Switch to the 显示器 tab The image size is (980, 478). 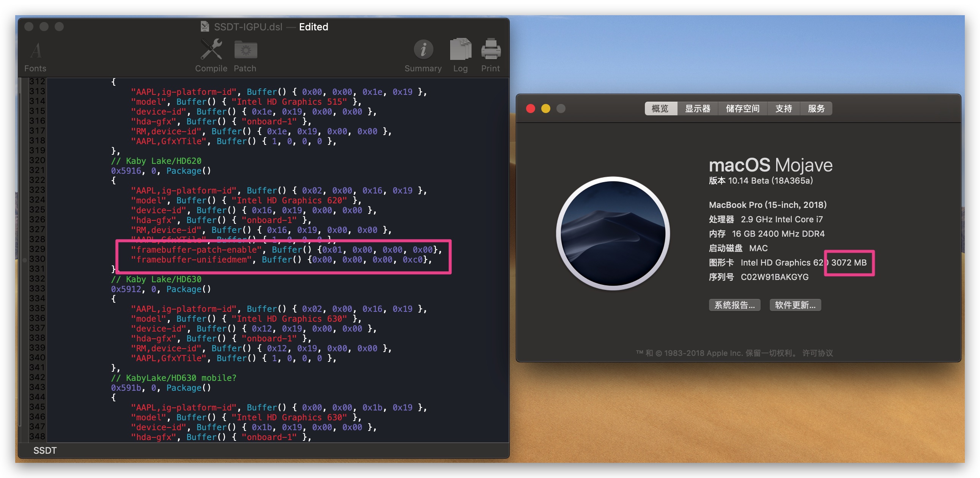pyautogui.click(x=698, y=109)
